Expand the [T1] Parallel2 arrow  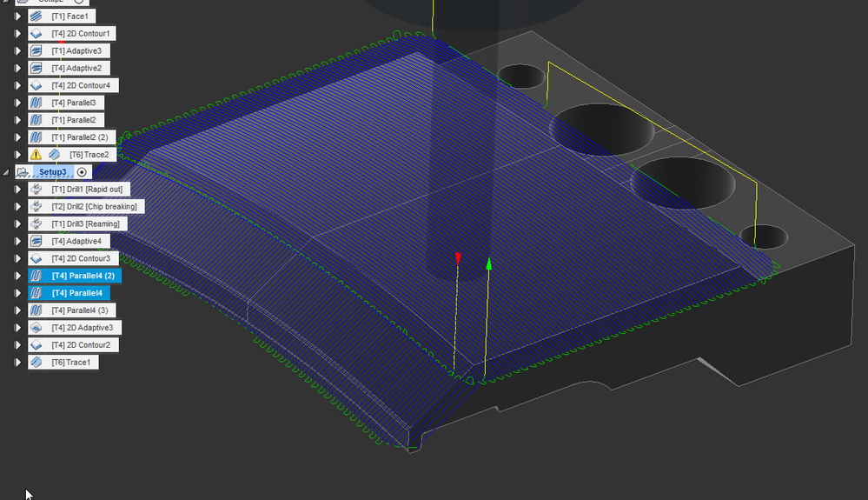[17, 120]
